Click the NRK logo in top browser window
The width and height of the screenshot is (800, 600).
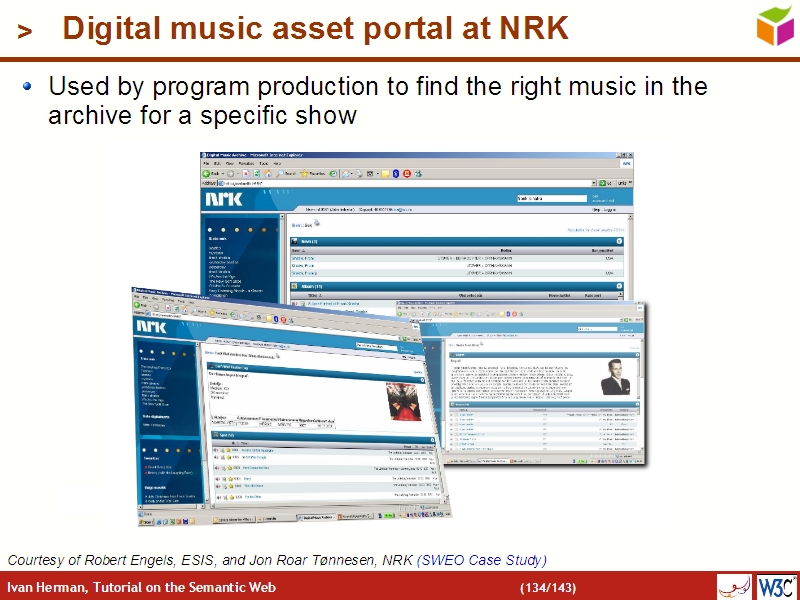[x=224, y=199]
